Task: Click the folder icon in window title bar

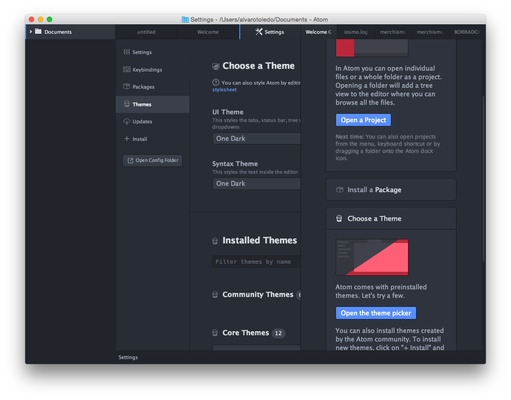Action: point(185,19)
